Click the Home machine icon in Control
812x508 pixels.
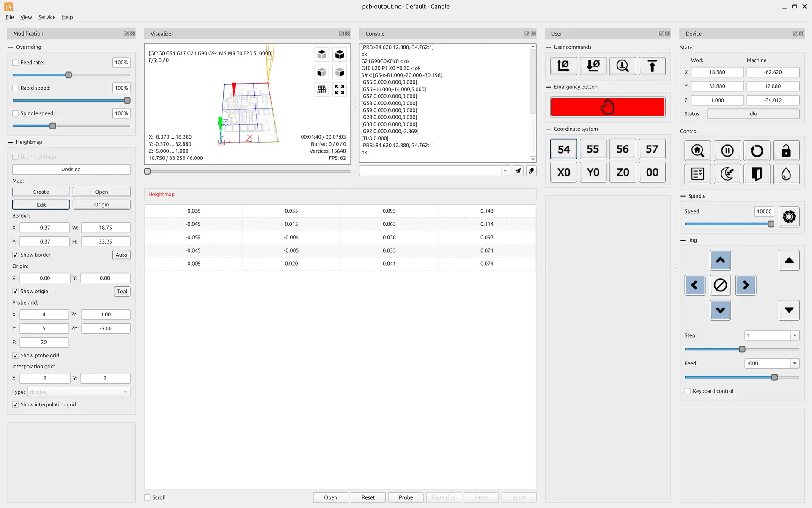697,151
